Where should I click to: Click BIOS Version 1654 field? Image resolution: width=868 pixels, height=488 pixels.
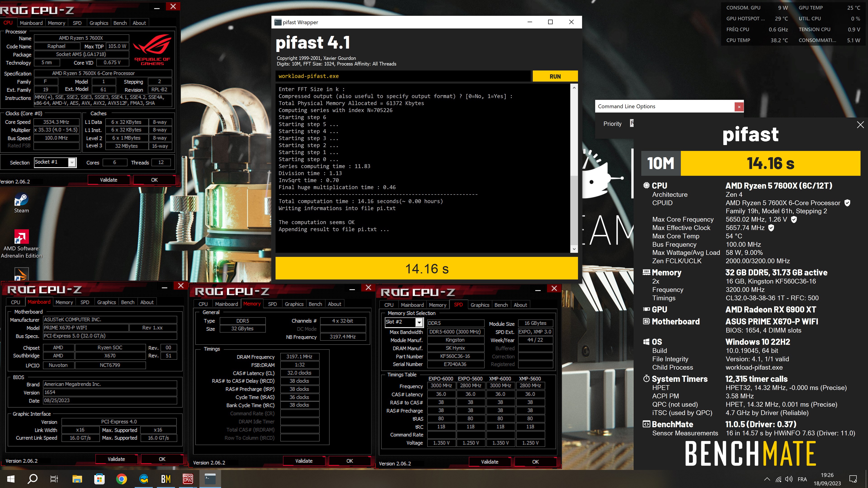110,392
